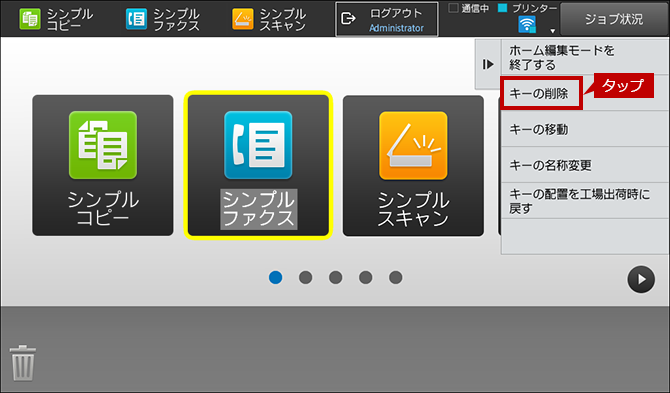Open シンプルスキャン from the top bar
The image size is (670, 393).
click(269, 19)
